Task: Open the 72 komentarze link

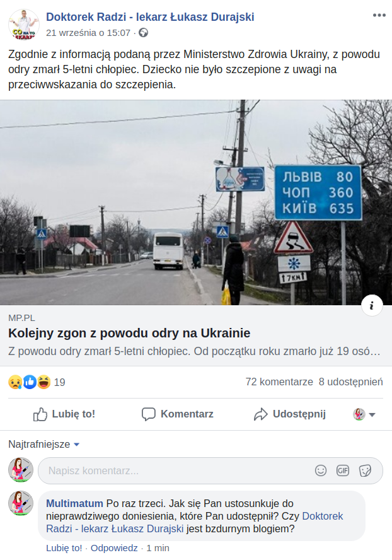Action: point(279,382)
